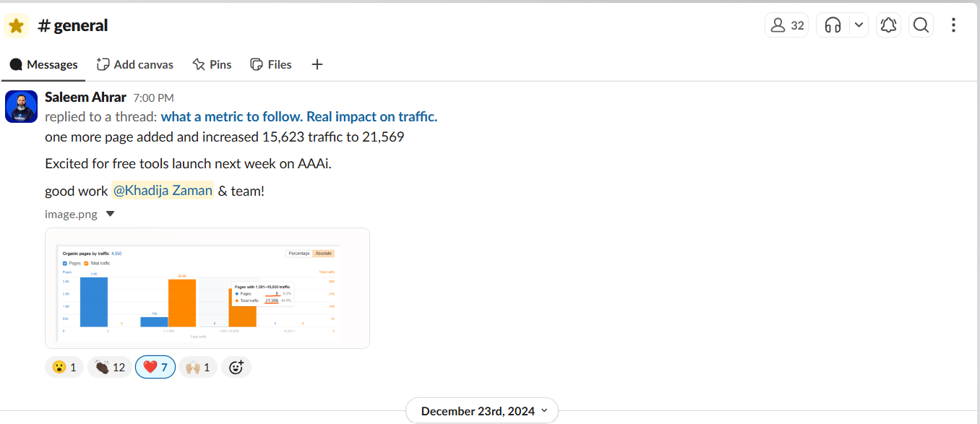Collapse image.png using the triangle arrow
This screenshot has height=424, width=980.
110,214
